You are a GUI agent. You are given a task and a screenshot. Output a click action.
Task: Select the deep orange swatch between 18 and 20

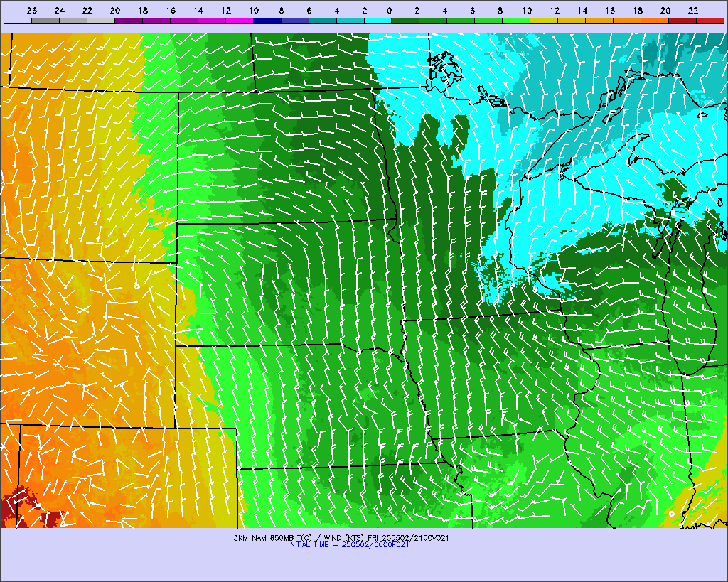(655, 21)
